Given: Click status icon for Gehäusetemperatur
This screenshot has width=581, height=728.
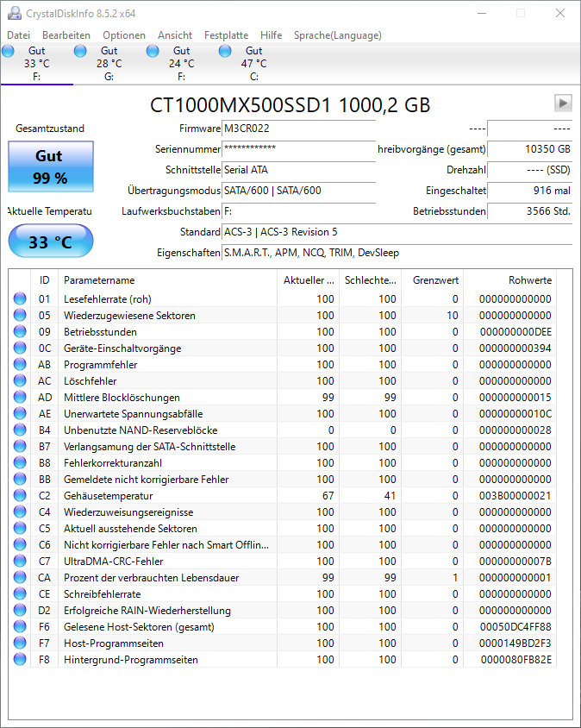Looking at the screenshot, I should coord(20,495).
